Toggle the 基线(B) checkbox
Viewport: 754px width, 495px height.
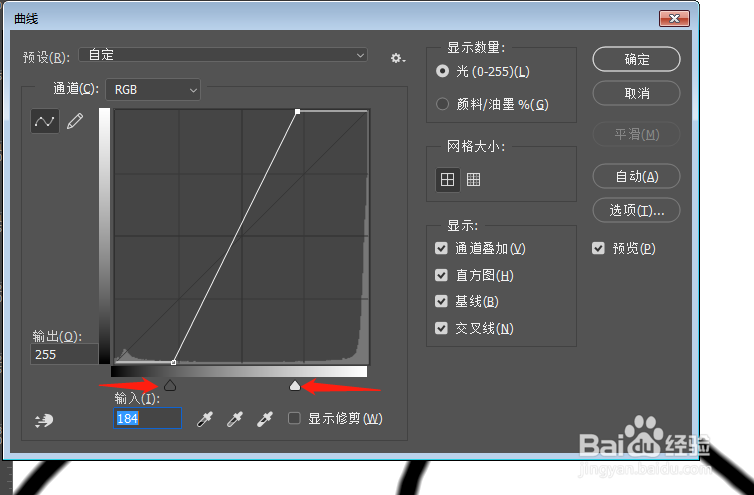pyautogui.click(x=441, y=301)
